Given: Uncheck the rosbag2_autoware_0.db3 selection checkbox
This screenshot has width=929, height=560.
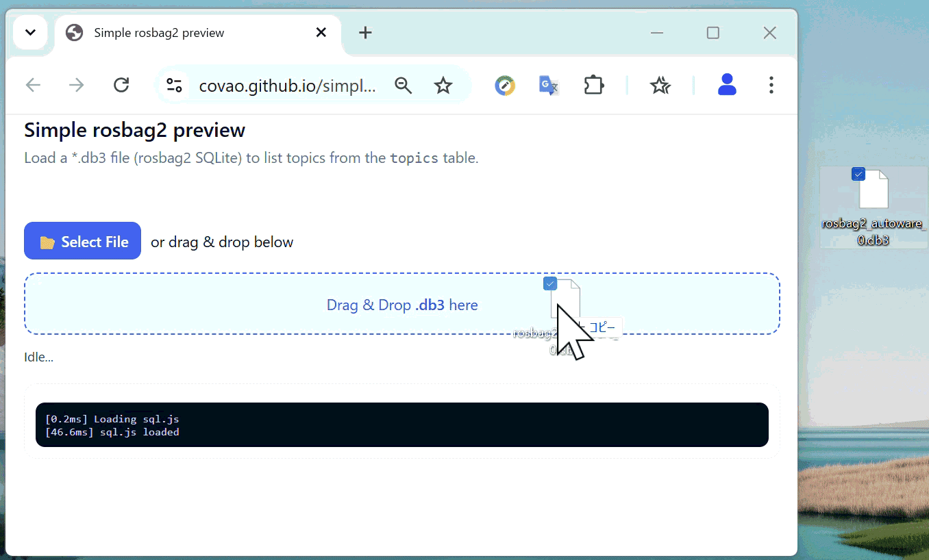Looking at the screenshot, I should tap(858, 174).
